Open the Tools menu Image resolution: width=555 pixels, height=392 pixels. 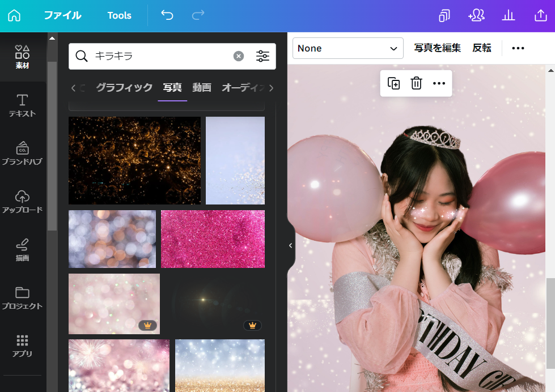pyautogui.click(x=119, y=15)
